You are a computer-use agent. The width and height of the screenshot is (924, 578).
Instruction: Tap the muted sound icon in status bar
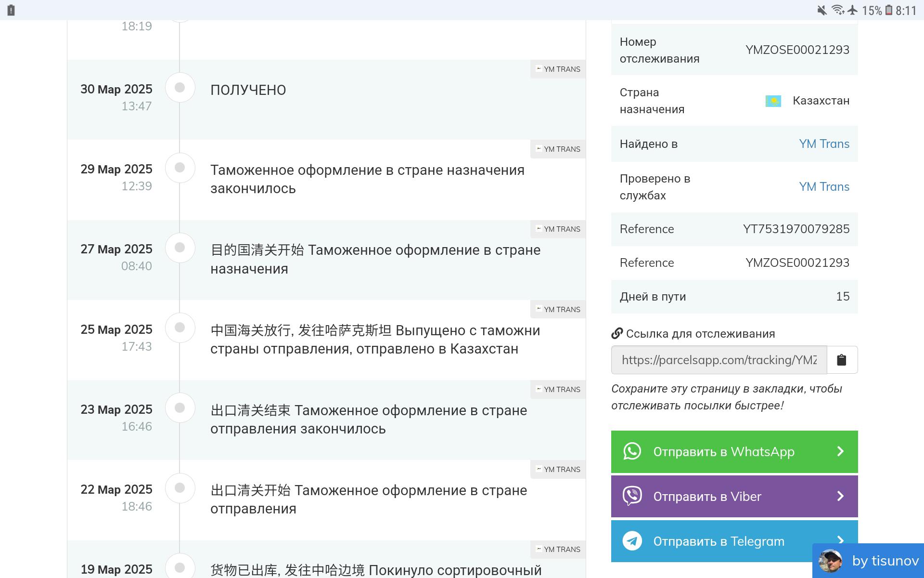[x=822, y=10]
